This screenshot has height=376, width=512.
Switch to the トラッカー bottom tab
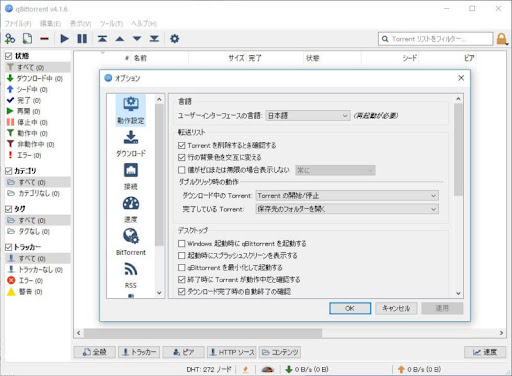[139, 352]
